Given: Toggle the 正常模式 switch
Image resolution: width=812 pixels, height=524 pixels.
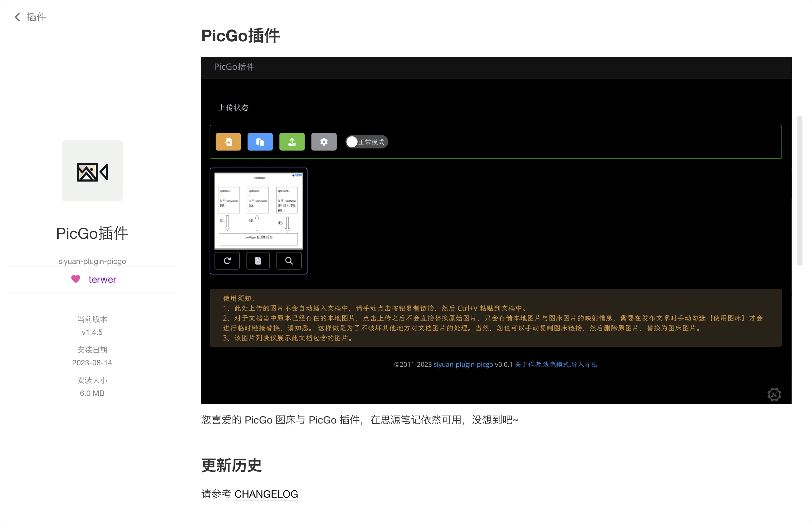Looking at the screenshot, I should coord(367,141).
